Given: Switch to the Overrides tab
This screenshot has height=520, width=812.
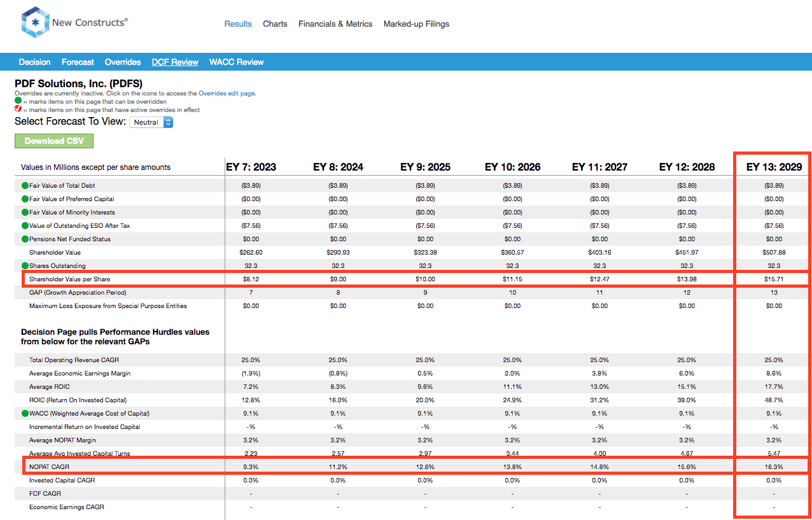Looking at the screenshot, I should coord(123,62).
